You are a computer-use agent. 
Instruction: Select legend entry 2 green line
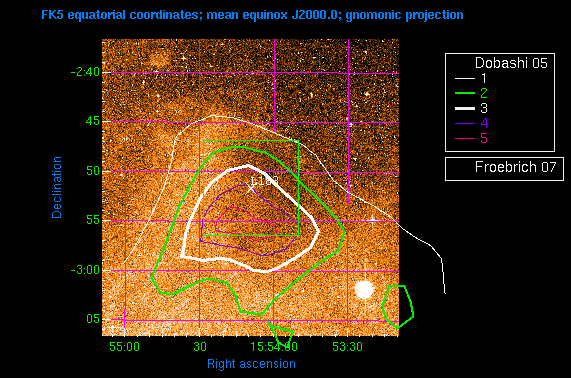point(465,93)
